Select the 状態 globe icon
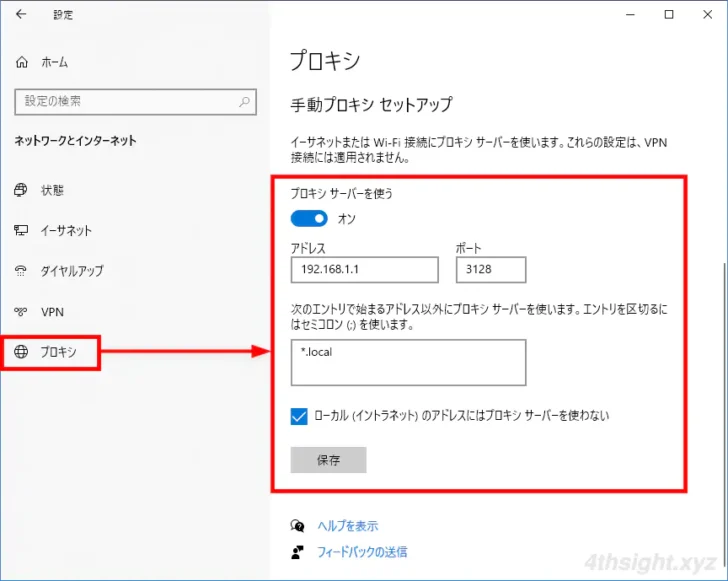The height and width of the screenshot is (581, 728). coord(21,190)
